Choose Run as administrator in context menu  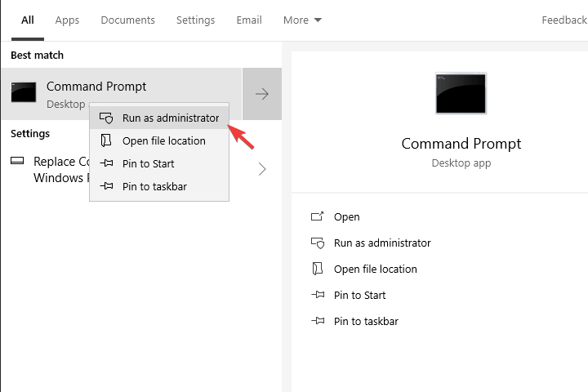[x=159, y=118]
